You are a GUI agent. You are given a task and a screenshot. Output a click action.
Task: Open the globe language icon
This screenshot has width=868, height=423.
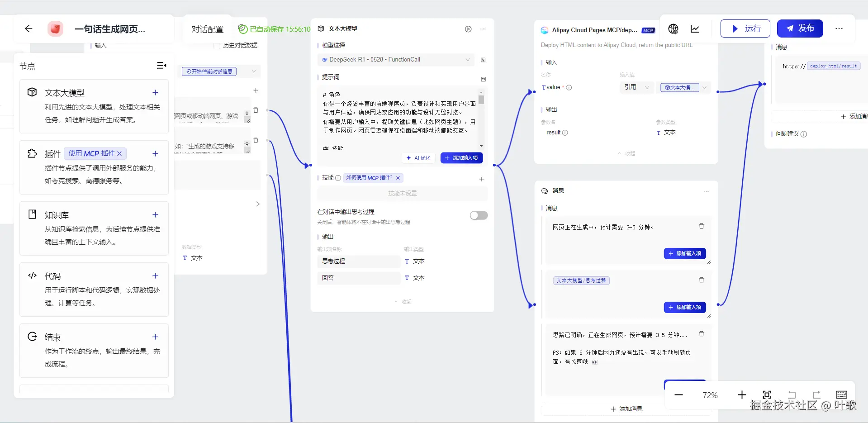[x=673, y=29]
